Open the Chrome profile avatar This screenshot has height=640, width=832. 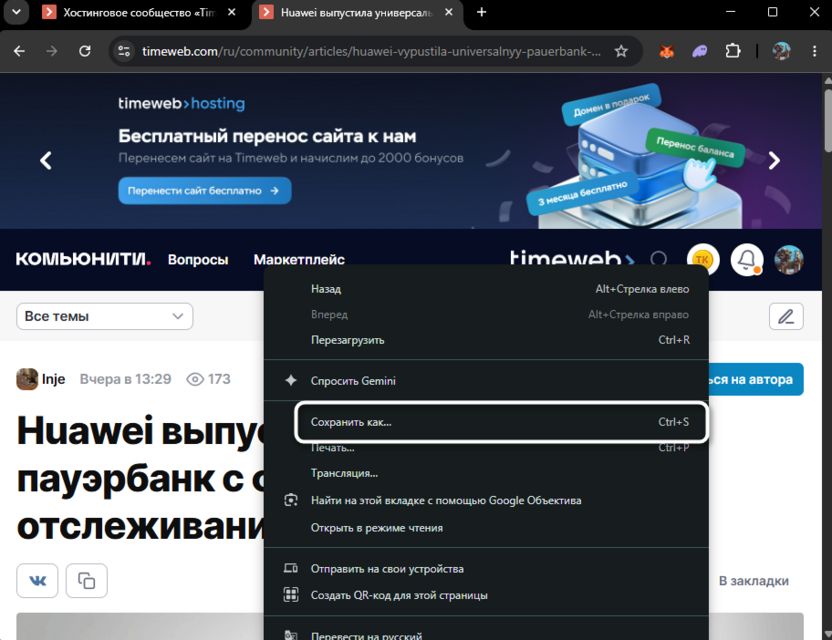click(782, 51)
